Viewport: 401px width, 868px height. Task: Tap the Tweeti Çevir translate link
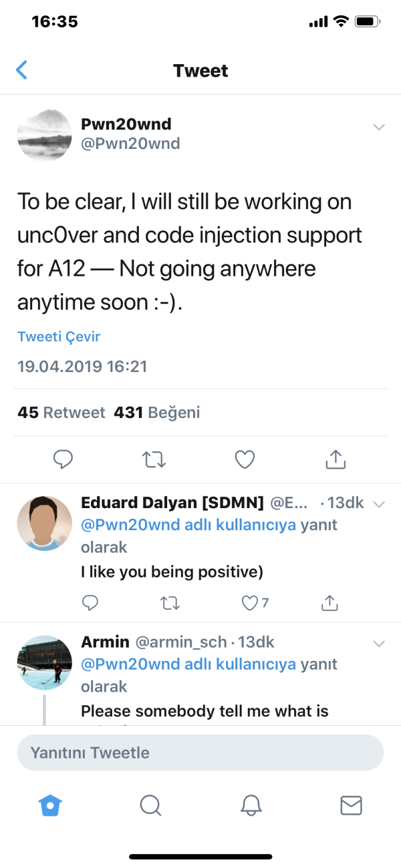pyautogui.click(x=59, y=337)
